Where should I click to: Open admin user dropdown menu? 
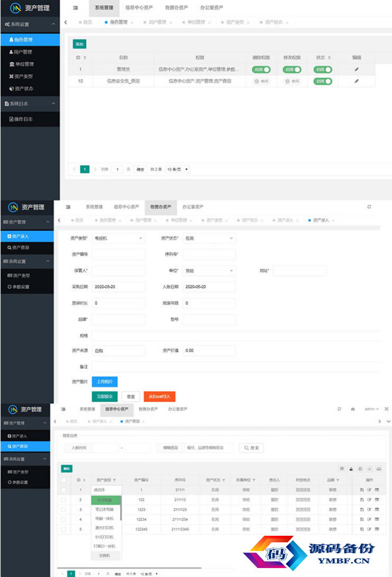click(371, 409)
